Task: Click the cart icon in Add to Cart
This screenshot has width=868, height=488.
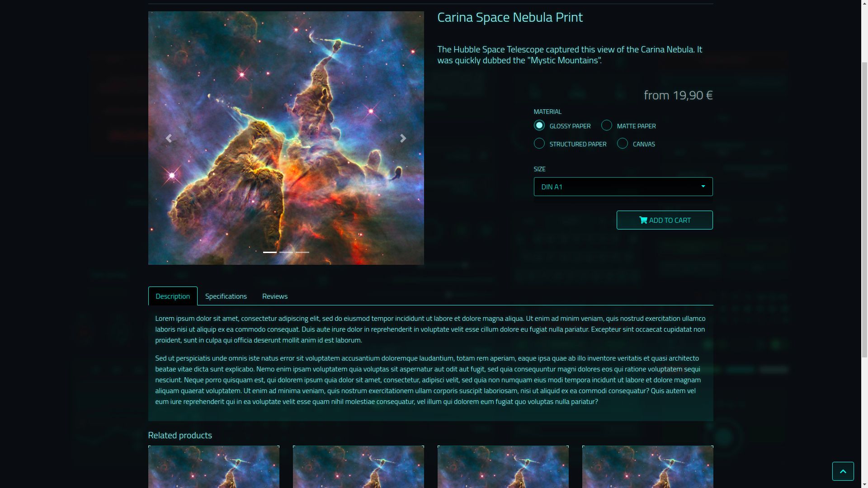Action: coord(643,220)
